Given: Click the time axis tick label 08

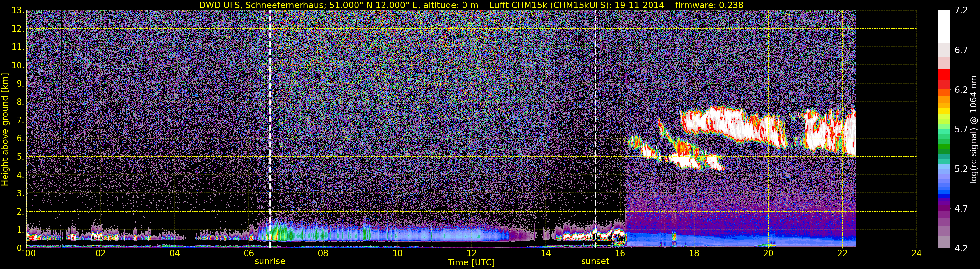Looking at the screenshot, I should [x=323, y=253].
